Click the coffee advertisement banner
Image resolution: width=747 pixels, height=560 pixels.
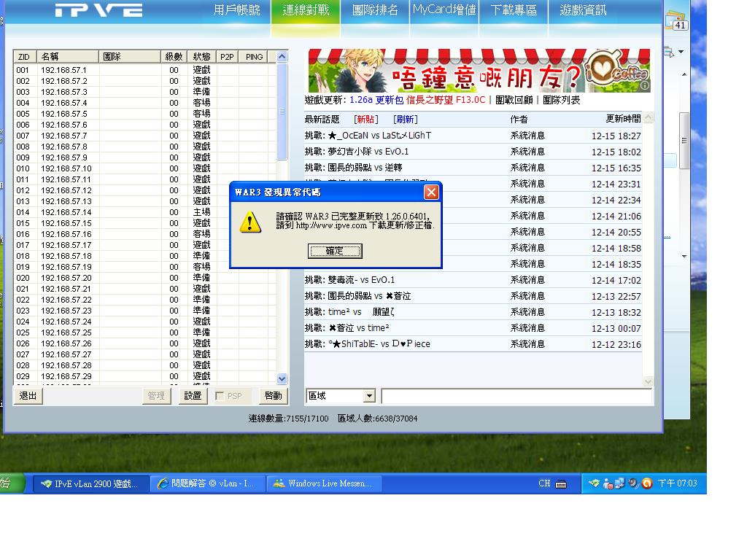[x=479, y=71]
